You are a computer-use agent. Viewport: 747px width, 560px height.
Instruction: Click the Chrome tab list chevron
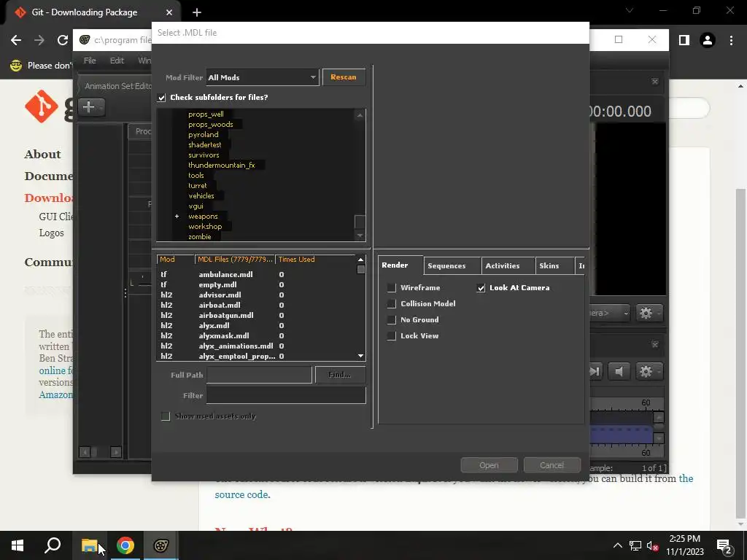pyautogui.click(x=630, y=10)
